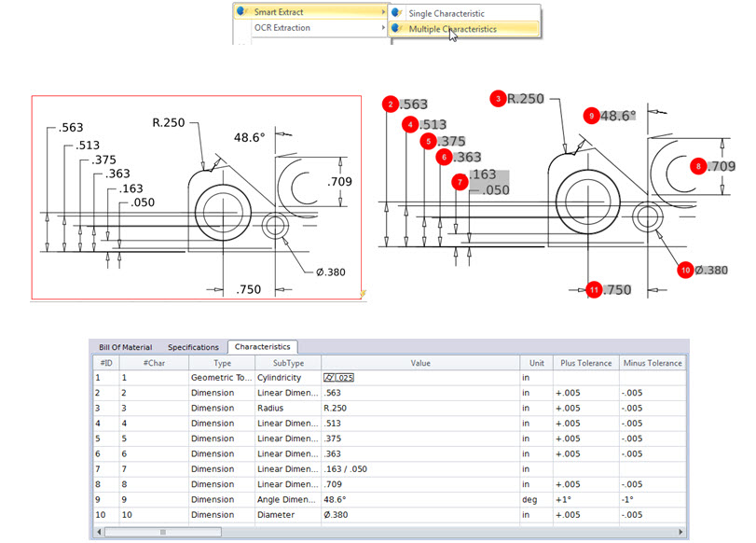The image size is (756, 543).
Task: Switch to the Bill Of Material tab
Action: [124, 346]
